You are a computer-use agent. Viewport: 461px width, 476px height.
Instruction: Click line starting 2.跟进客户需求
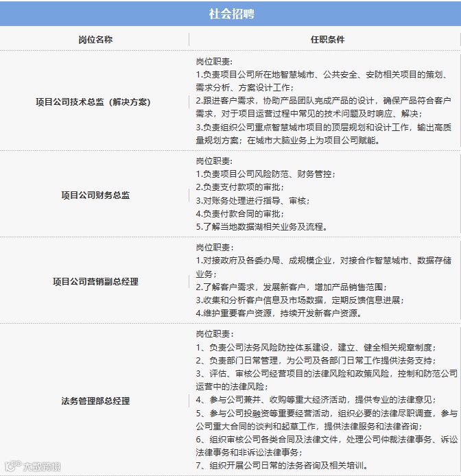point(323,101)
